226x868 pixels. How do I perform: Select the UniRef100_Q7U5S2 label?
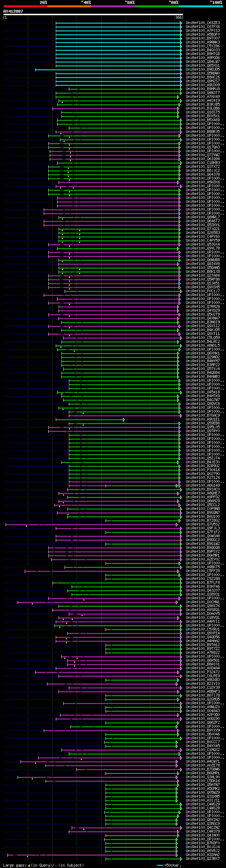[203, 524]
